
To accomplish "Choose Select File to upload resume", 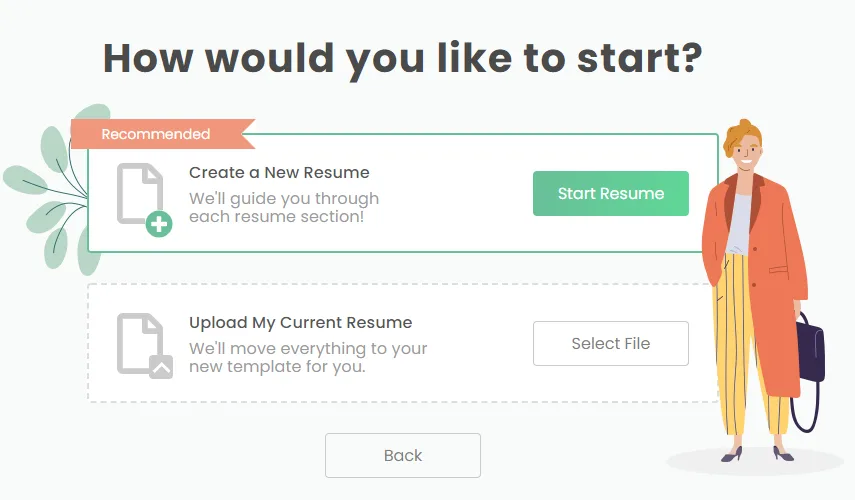I will tap(611, 344).
